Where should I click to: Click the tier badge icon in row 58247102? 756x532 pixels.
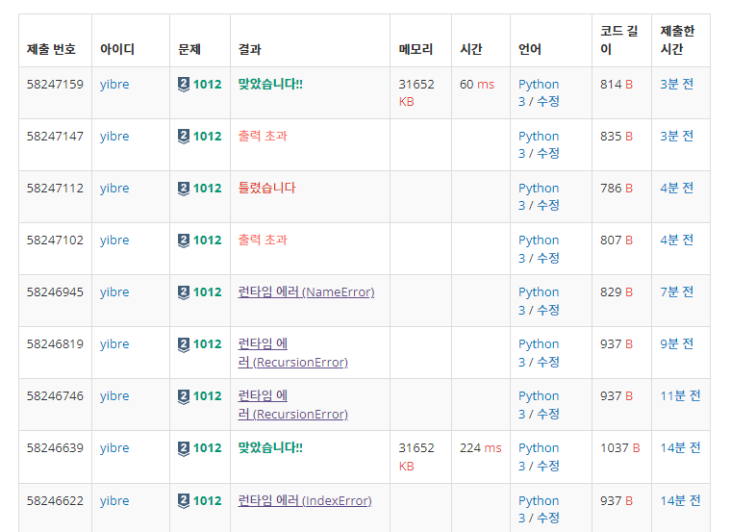tap(183, 241)
